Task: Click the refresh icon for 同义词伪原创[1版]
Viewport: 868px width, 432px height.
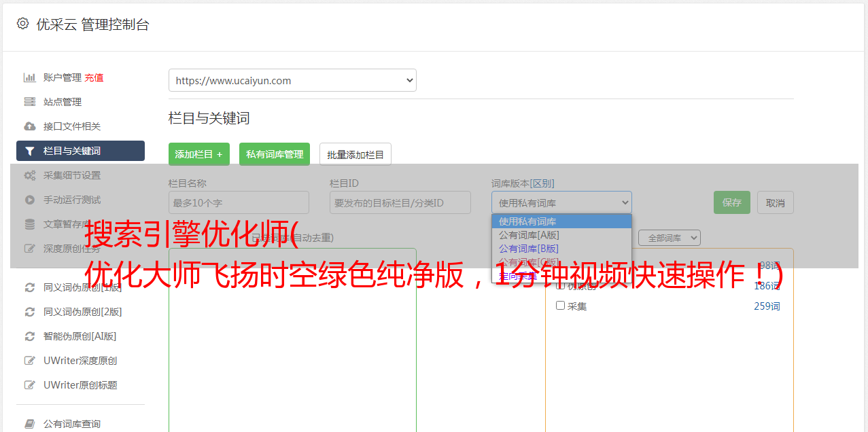Action: pyautogui.click(x=30, y=287)
